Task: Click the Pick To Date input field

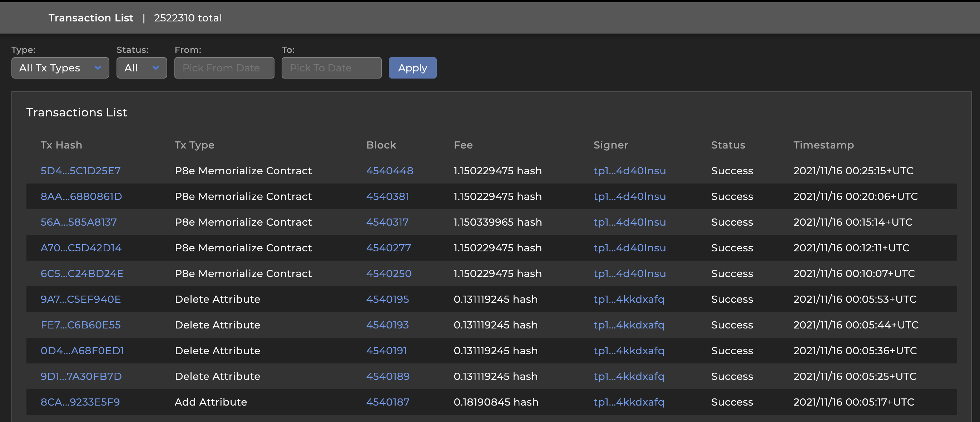Action: [x=331, y=67]
